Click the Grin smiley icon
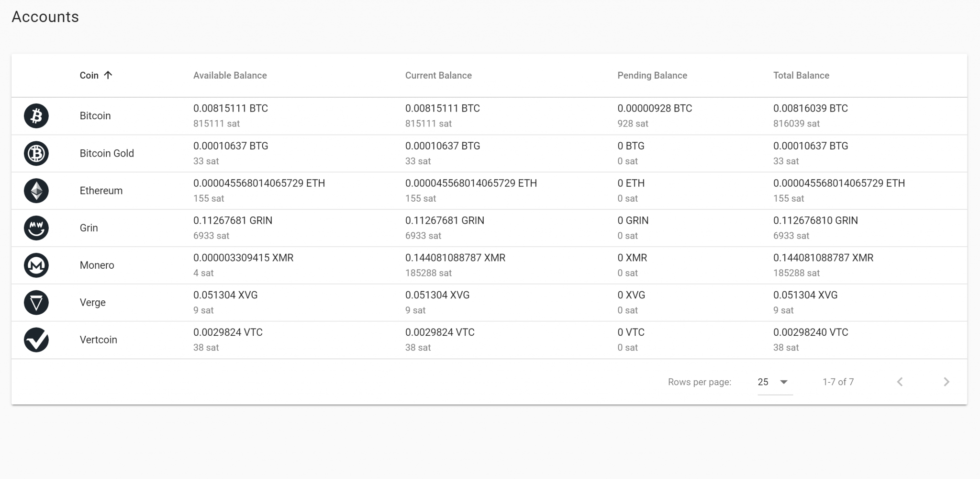 36,228
